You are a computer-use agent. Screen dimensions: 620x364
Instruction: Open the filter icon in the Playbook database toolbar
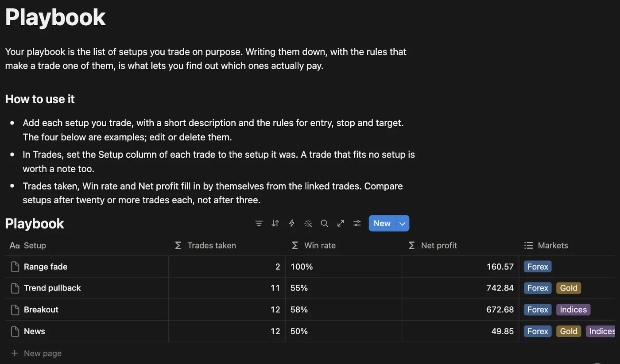point(259,223)
